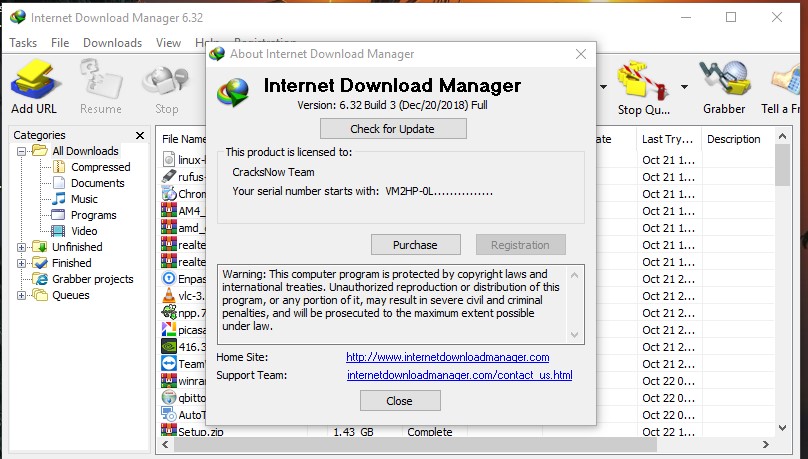
Task: Click the Purchase button
Action: (x=415, y=245)
